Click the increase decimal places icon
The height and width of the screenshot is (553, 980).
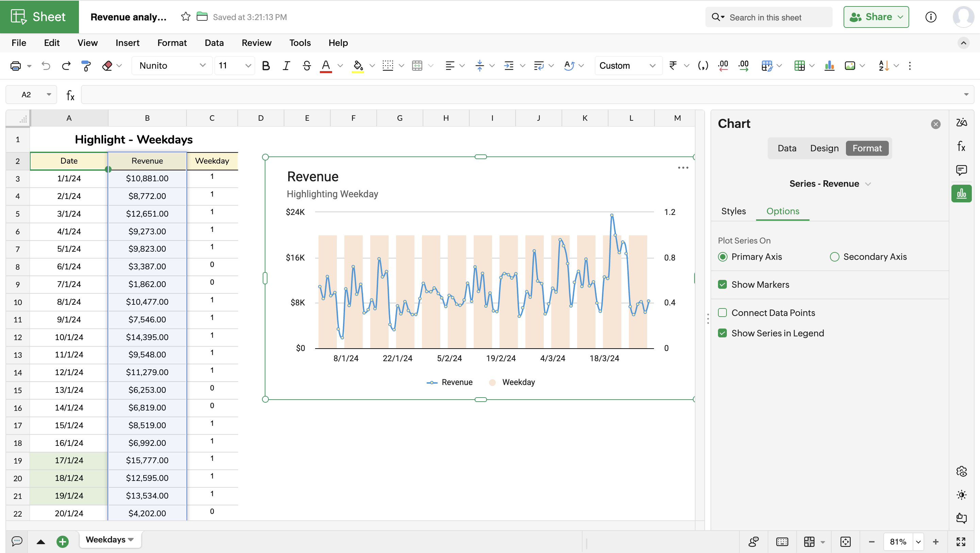pos(744,66)
